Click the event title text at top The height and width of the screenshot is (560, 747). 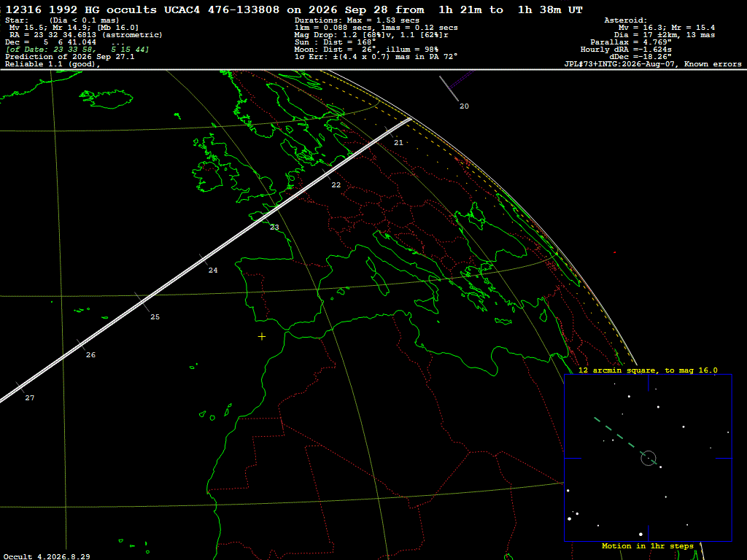tap(293, 9)
